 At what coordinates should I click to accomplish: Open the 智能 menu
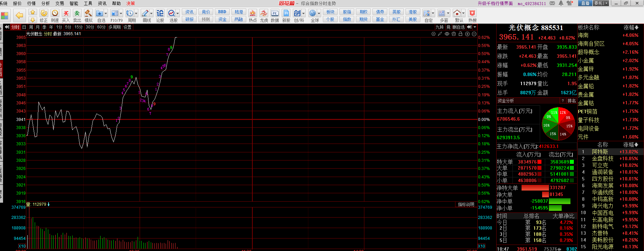[74, 3]
